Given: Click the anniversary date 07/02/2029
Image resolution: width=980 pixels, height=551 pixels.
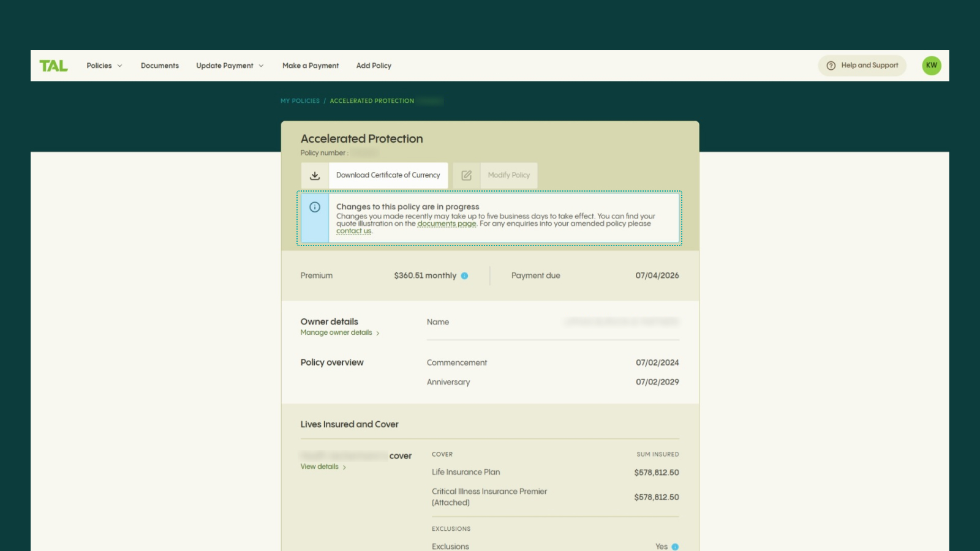Looking at the screenshot, I should tap(657, 382).
